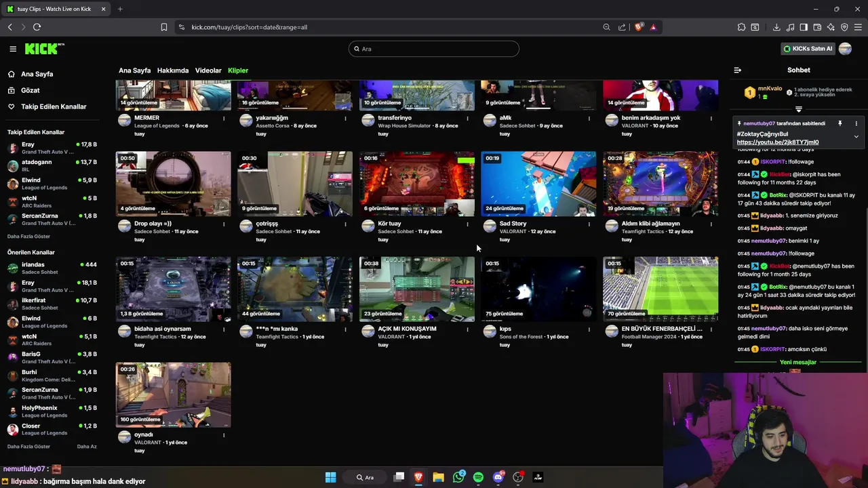Click the Ara search field on Kick
This screenshot has height=488, width=868.
coord(434,49)
